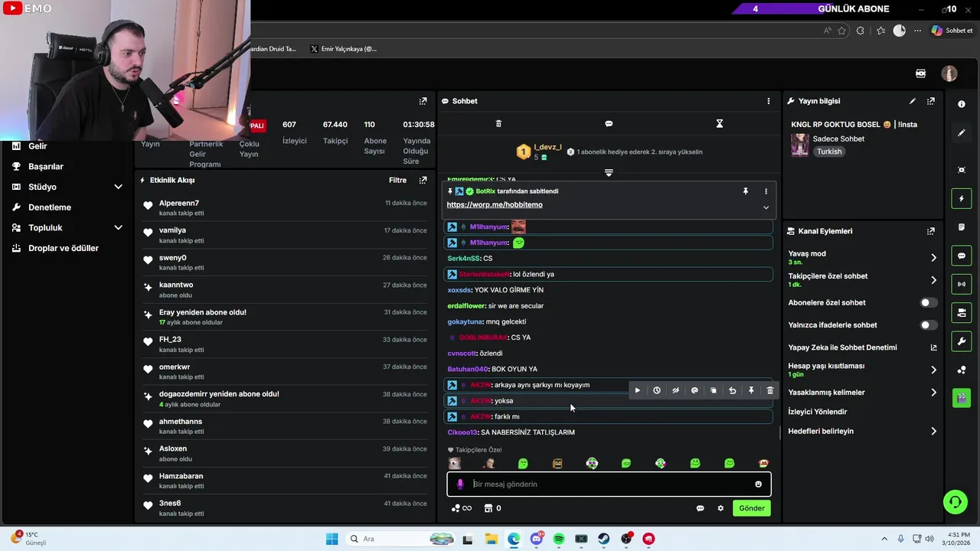This screenshot has height=551, width=980.
Task: Open the emoji picker in message box
Action: click(x=758, y=484)
